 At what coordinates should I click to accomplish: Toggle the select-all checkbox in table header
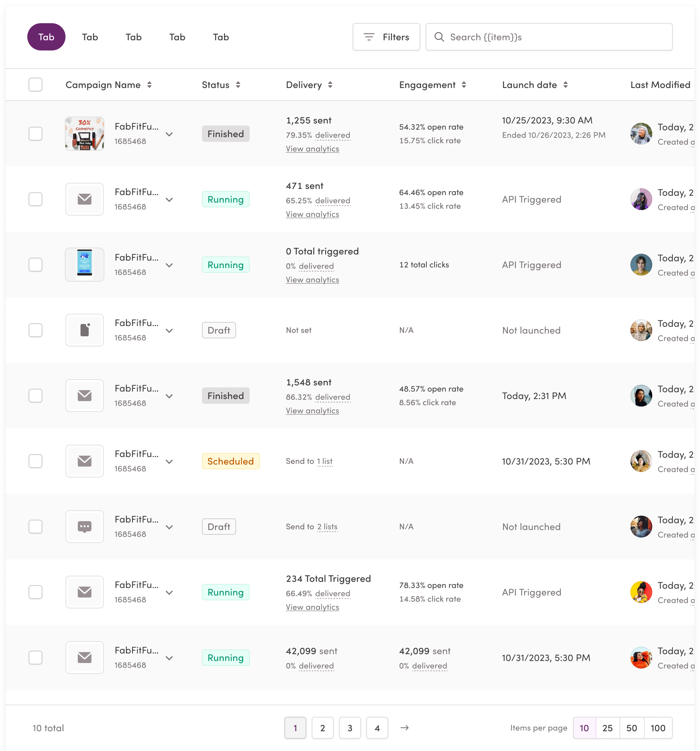tap(35, 85)
